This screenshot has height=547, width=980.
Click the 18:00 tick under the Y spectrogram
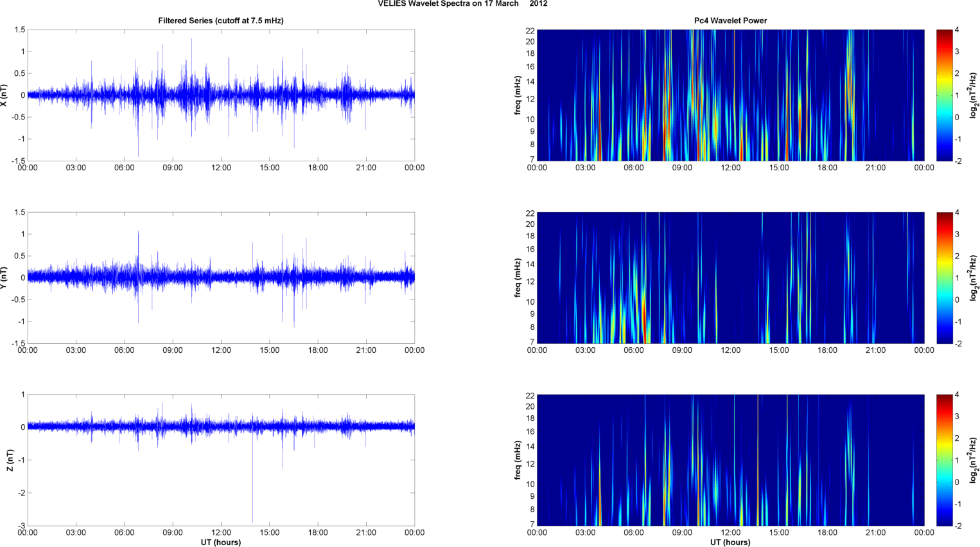[827, 350]
